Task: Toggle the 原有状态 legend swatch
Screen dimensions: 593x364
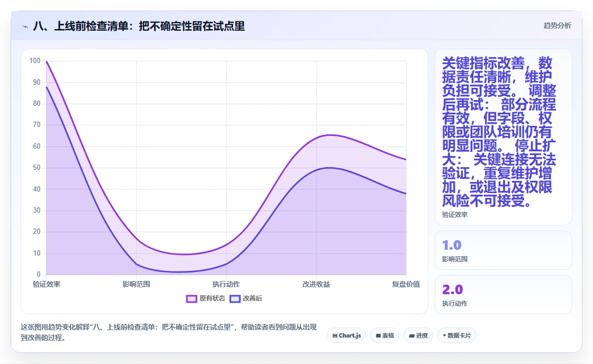Action: [x=191, y=298]
